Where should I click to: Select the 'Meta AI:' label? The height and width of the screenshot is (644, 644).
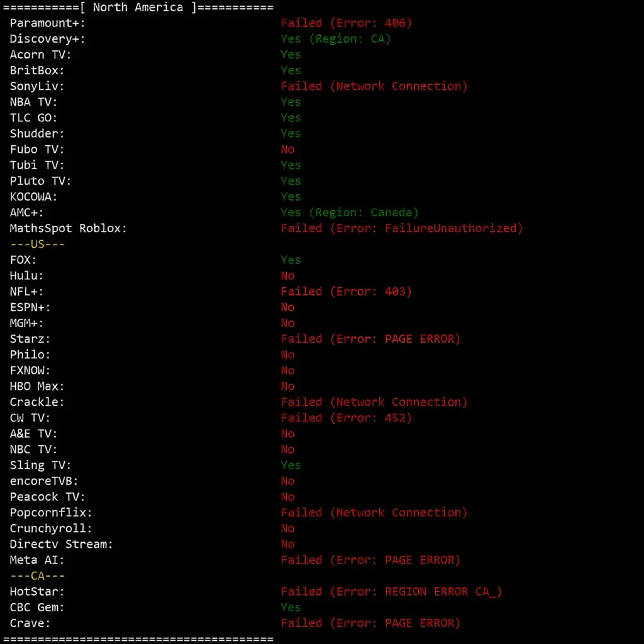pos(37,560)
